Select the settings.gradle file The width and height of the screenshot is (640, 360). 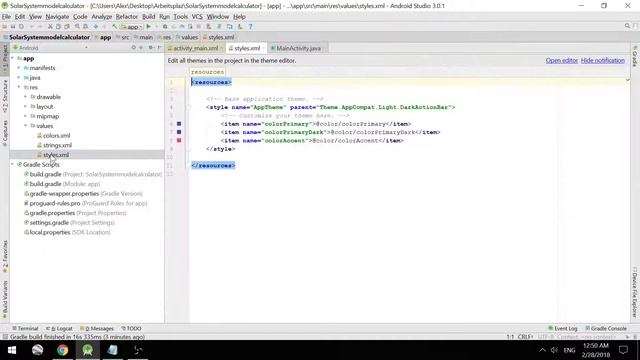coord(69,223)
